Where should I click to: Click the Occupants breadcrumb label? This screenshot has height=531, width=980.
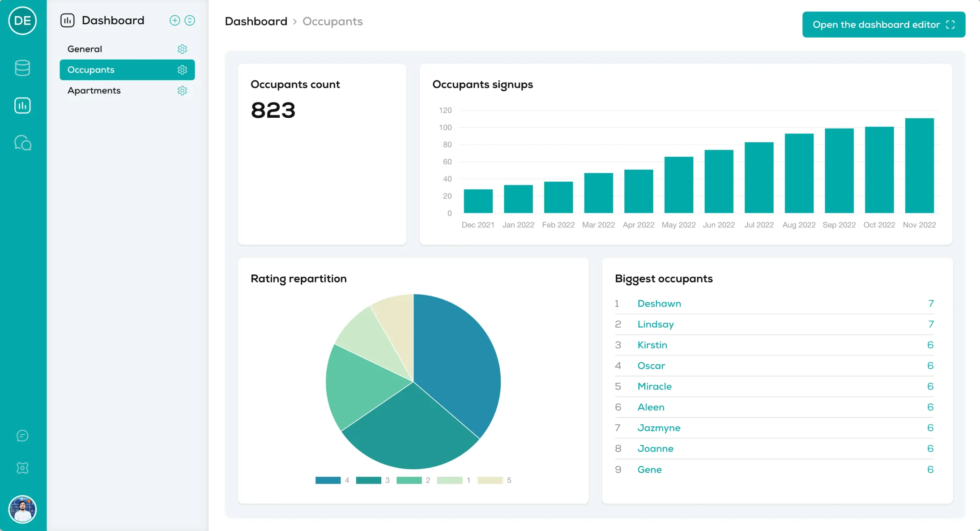tap(332, 21)
